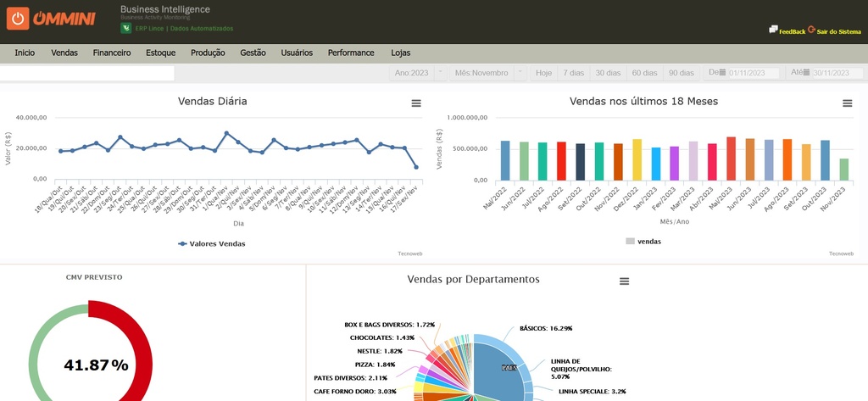
Task: Click the De start date field 01/11/2023
Action: tap(754, 73)
